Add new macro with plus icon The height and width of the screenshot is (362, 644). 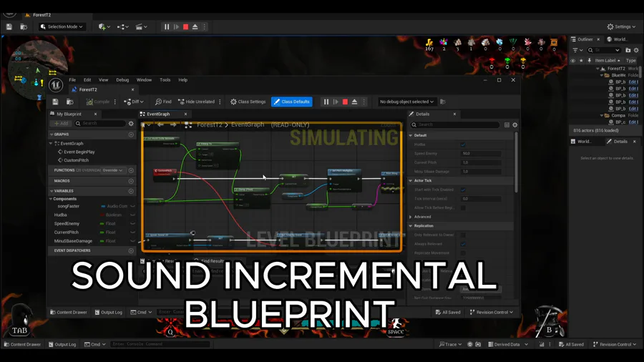(x=131, y=181)
